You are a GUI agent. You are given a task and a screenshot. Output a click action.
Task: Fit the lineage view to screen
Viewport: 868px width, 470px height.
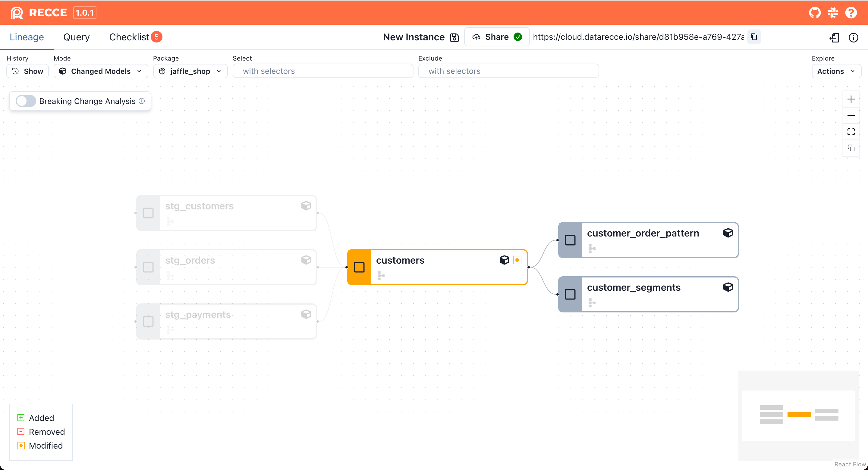851,132
